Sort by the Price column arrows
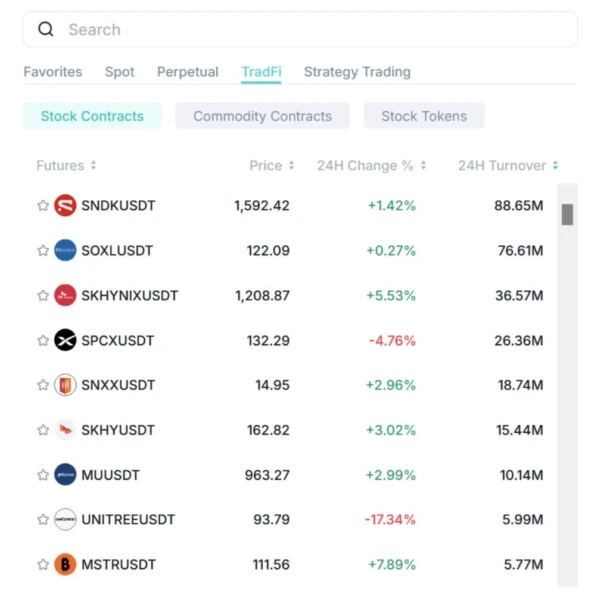The height and width of the screenshot is (600, 610). click(291, 165)
